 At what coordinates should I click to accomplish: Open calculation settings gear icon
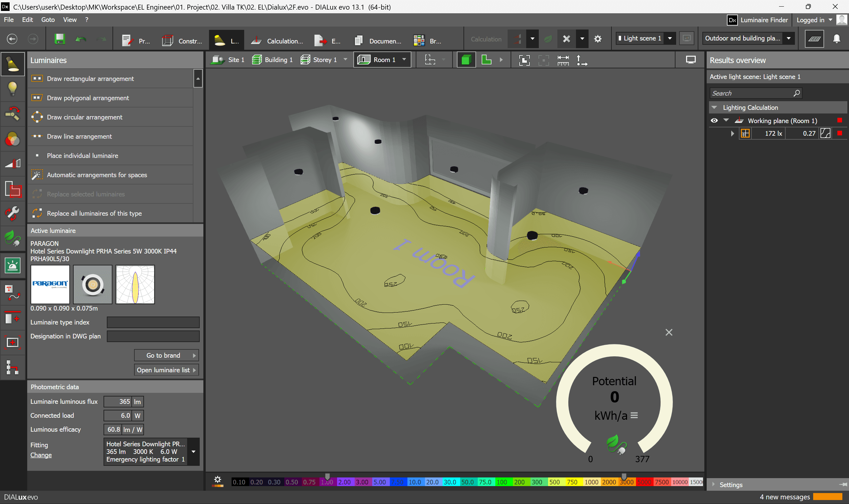click(x=598, y=39)
